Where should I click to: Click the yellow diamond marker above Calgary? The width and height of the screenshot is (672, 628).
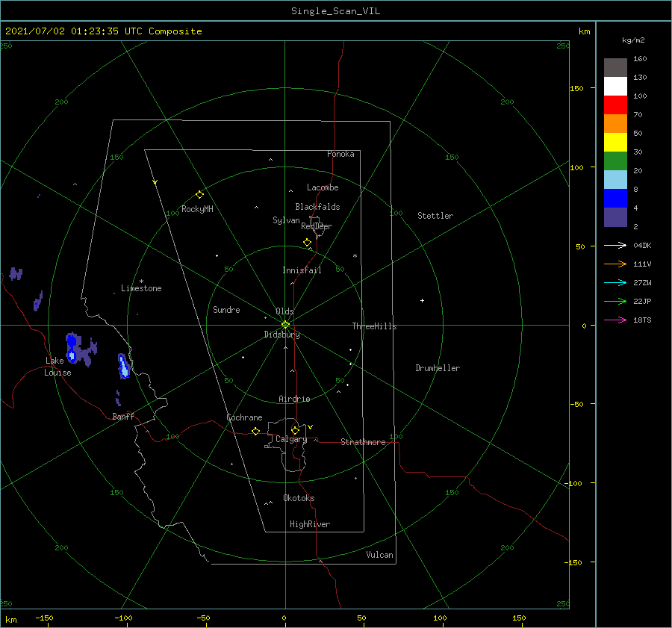295,430
